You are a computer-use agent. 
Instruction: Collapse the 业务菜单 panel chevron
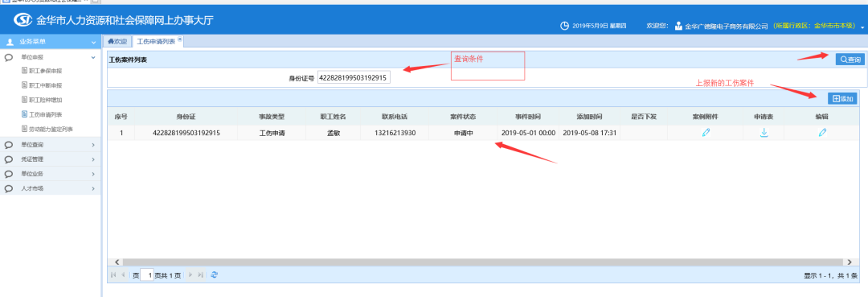93,42
